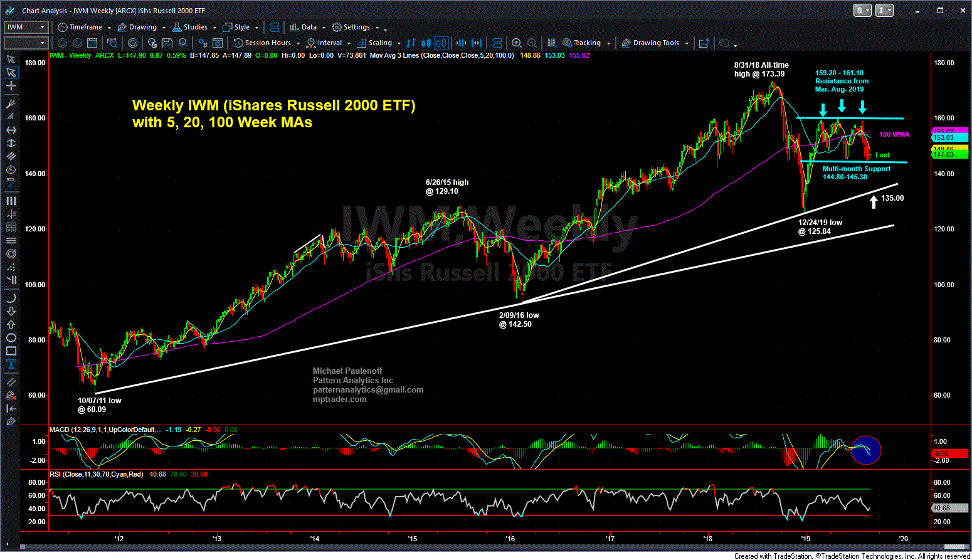The height and width of the screenshot is (560, 972).
Task: Click the 100 WMA label on chart
Action: [894, 134]
